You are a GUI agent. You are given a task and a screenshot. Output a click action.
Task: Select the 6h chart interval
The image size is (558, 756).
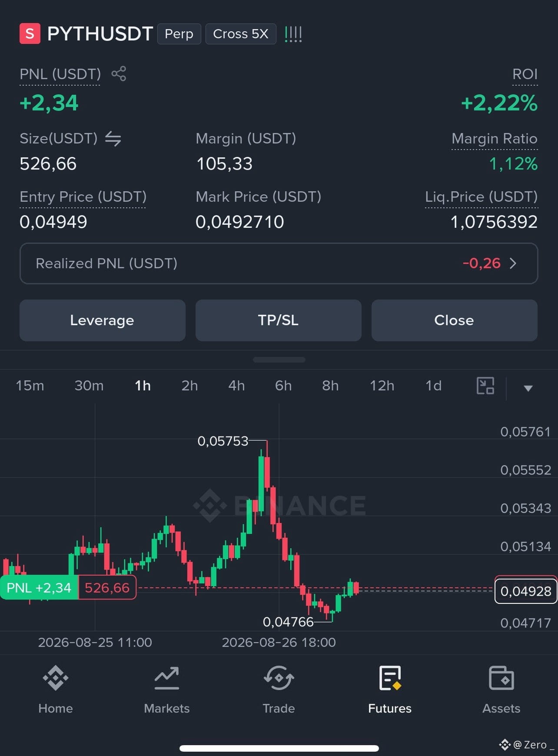[x=283, y=386]
